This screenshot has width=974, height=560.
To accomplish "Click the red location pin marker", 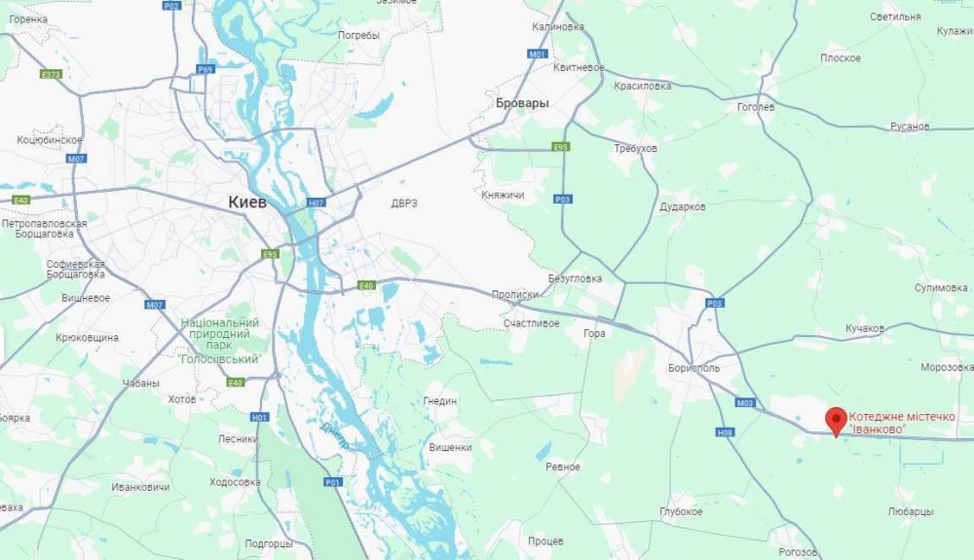I will click(x=836, y=421).
